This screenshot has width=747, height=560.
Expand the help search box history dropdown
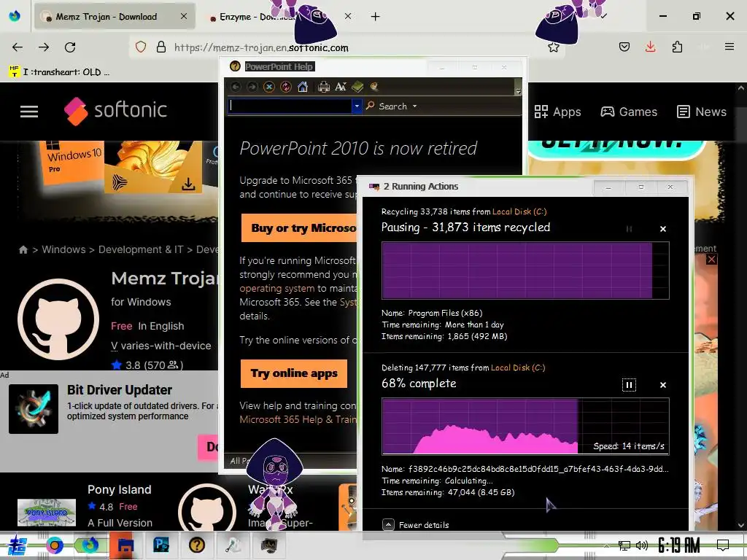click(356, 106)
